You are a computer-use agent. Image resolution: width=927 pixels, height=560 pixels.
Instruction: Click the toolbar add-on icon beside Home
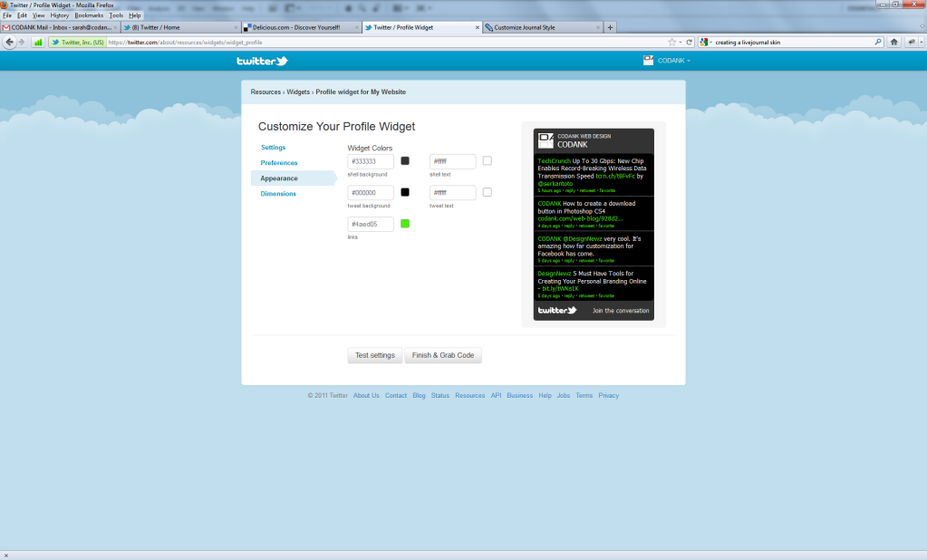point(911,42)
